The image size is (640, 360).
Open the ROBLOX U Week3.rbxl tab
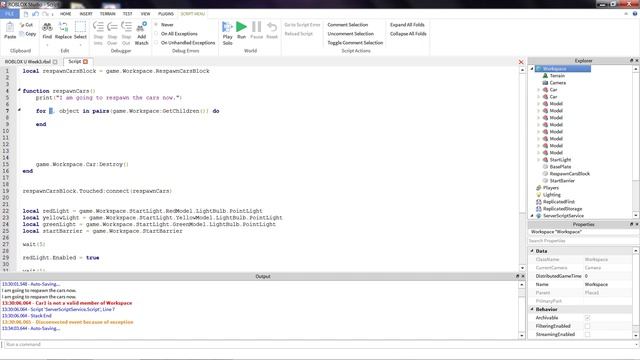point(27,62)
